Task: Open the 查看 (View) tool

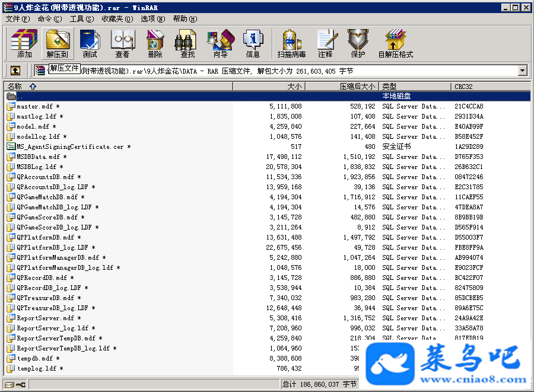Action: (122, 43)
